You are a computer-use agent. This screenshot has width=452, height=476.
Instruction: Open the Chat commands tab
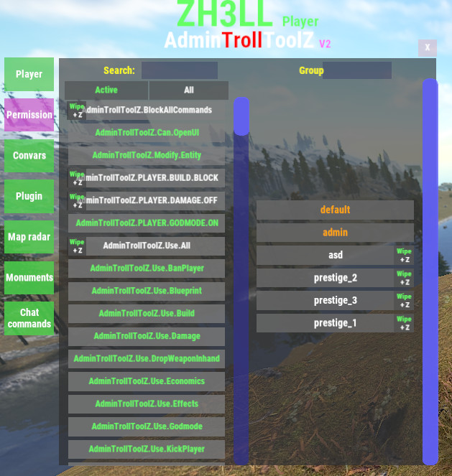click(x=29, y=318)
